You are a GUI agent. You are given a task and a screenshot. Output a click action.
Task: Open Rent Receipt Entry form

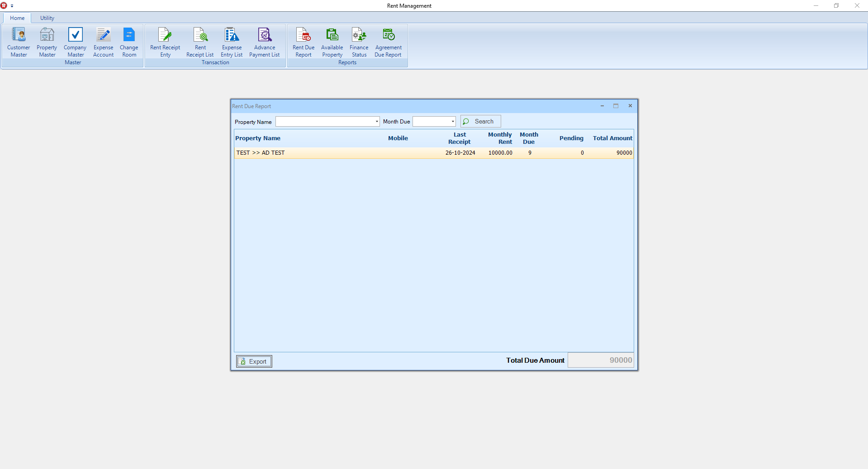click(x=165, y=42)
